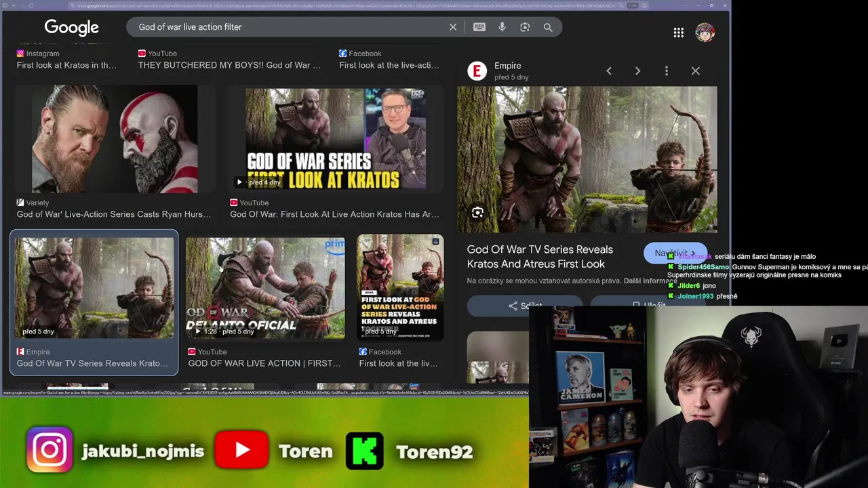Open the Google apps grid
The width and height of the screenshot is (868, 488).
(678, 33)
